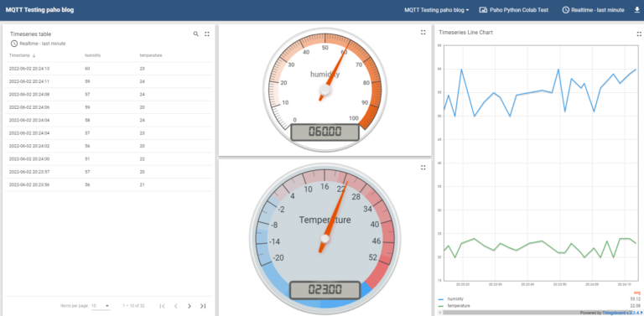Click Timestamp column header

(20, 55)
